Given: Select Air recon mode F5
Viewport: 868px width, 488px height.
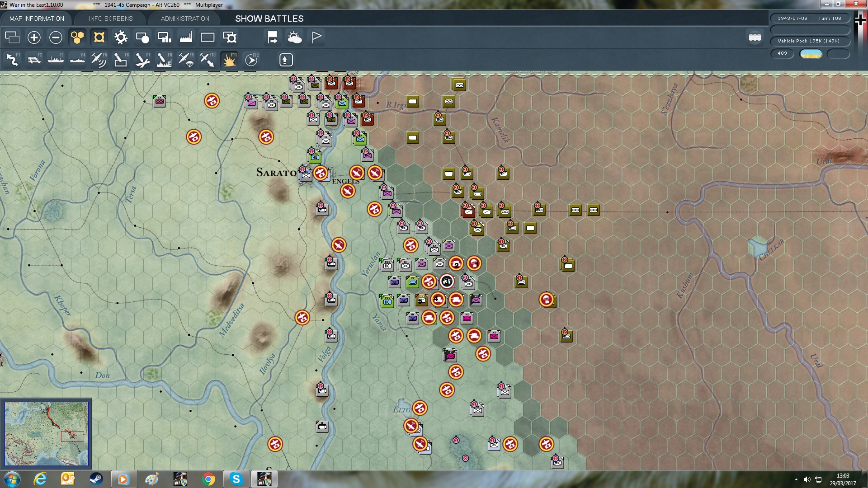Looking at the screenshot, I should (x=99, y=60).
